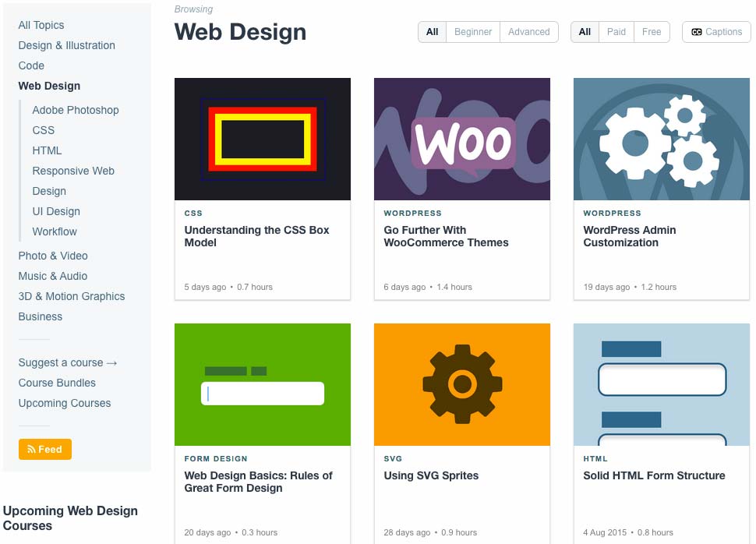This screenshot has width=756, height=544.
Task: Open the Solid HTML Form Structure thumbnail
Action: tap(662, 384)
